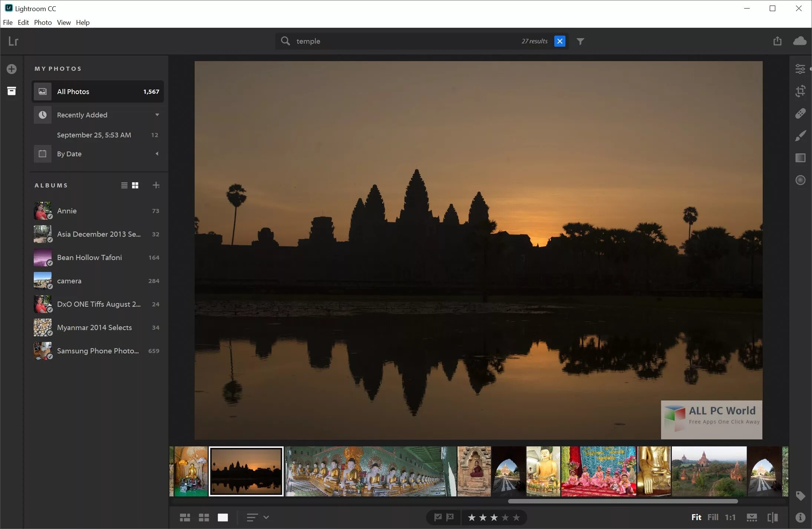Flag photo as picked
The image size is (812, 529).
[438, 517]
